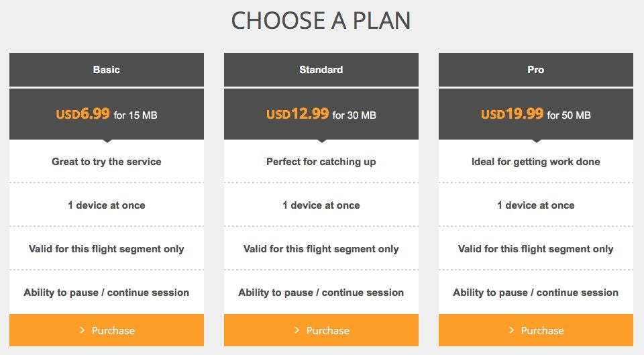644x355 pixels.
Task: Select the Pro plan header
Action: [536, 70]
